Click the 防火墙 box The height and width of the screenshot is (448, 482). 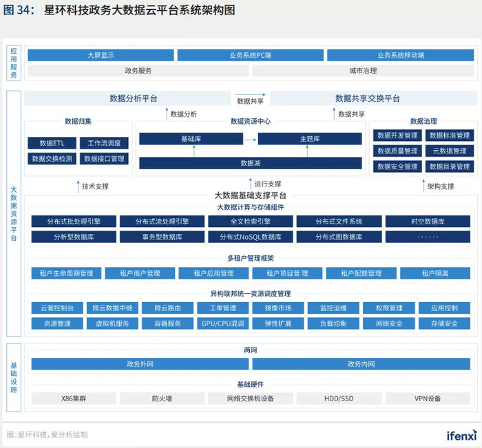(x=162, y=398)
